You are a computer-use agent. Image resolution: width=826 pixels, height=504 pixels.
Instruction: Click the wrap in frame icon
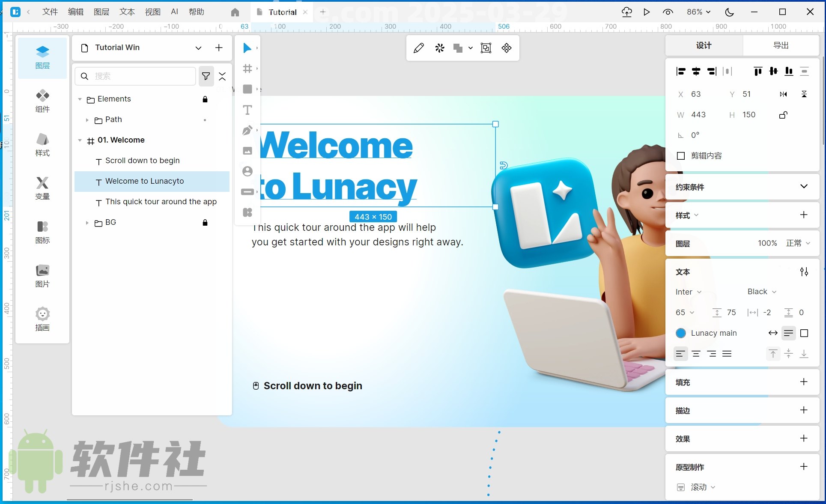[486, 48]
